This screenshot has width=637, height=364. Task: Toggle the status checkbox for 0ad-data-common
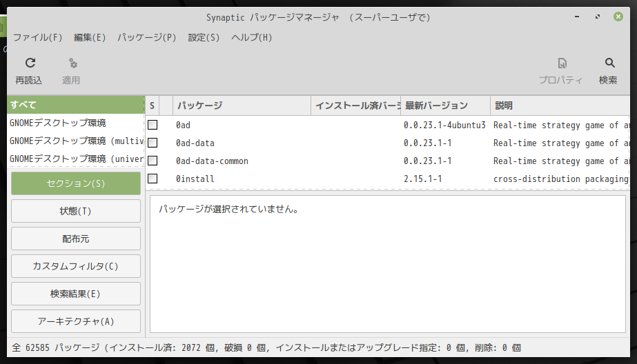point(153,161)
